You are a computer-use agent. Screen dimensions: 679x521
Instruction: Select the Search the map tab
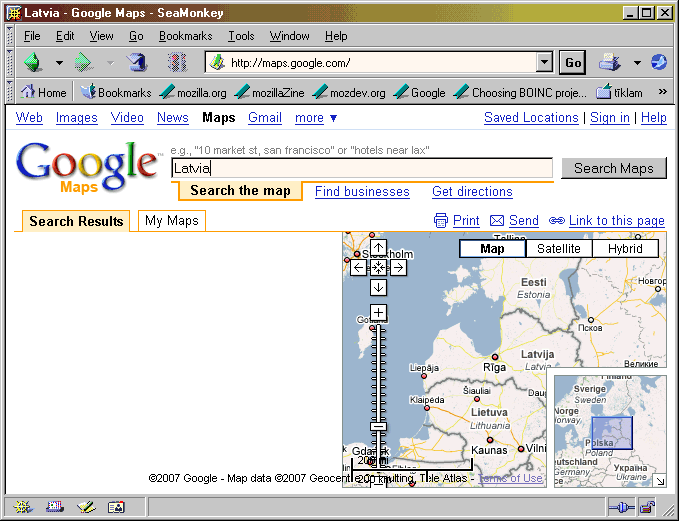click(240, 191)
